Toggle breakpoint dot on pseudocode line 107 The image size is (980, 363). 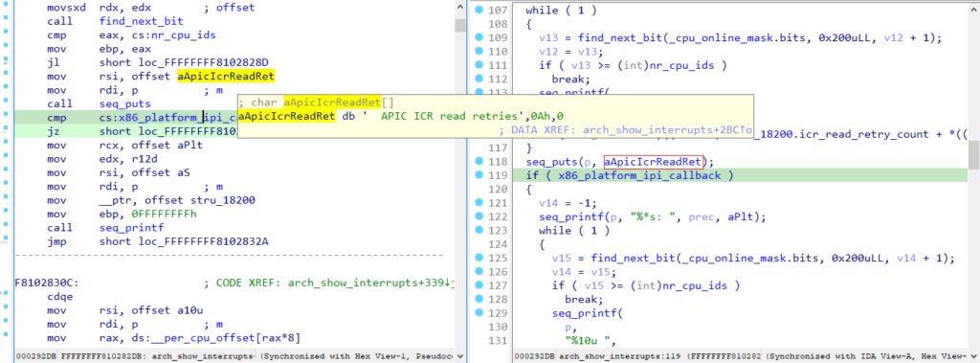479,10
